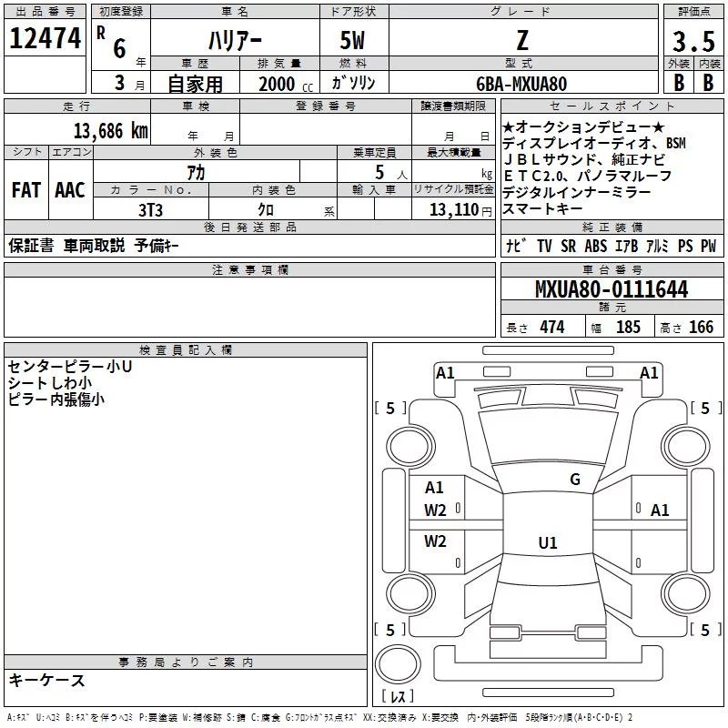The image size is (728, 728).
Task: Click the スマートキー line
Action: point(542,208)
